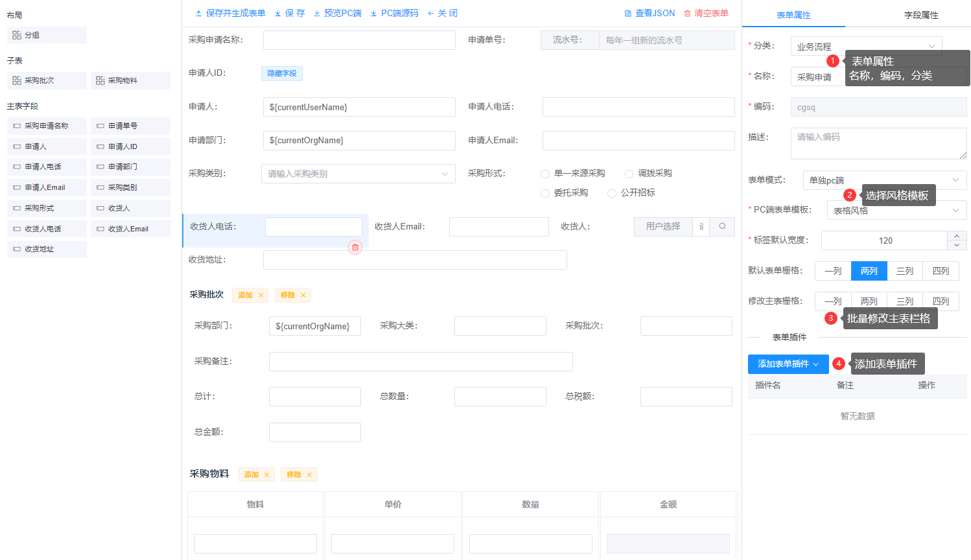Click the search icon in the 收货人 user selector

(x=722, y=226)
